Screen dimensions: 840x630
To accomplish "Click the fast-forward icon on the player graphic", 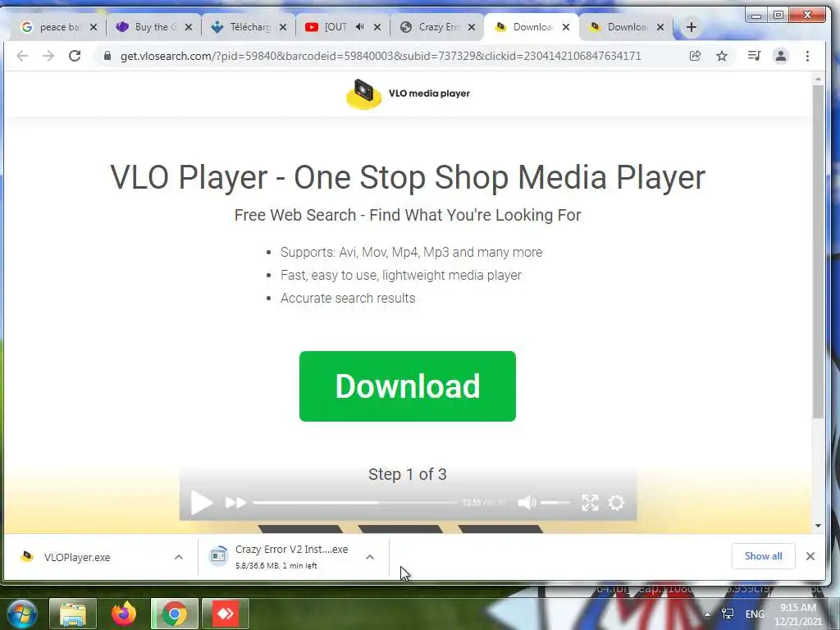I will coord(235,503).
